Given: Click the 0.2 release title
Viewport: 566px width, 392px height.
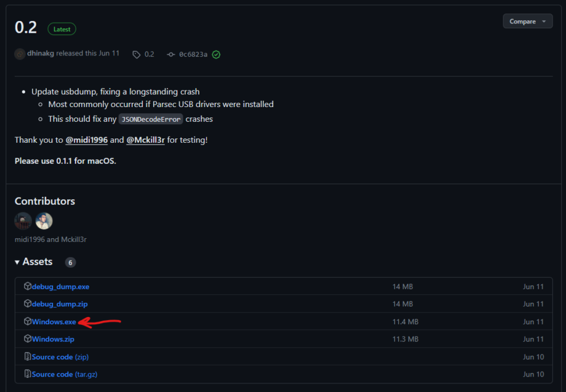Looking at the screenshot, I should pyautogui.click(x=26, y=28).
